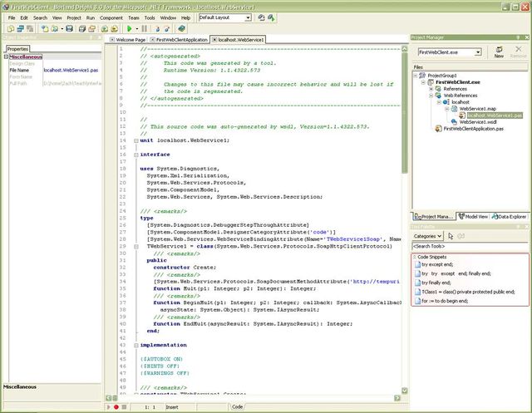Open the Run button dropdown arrow
Image resolution: width=532 pixels, height=413 pixels.
[x=136, y=29]
